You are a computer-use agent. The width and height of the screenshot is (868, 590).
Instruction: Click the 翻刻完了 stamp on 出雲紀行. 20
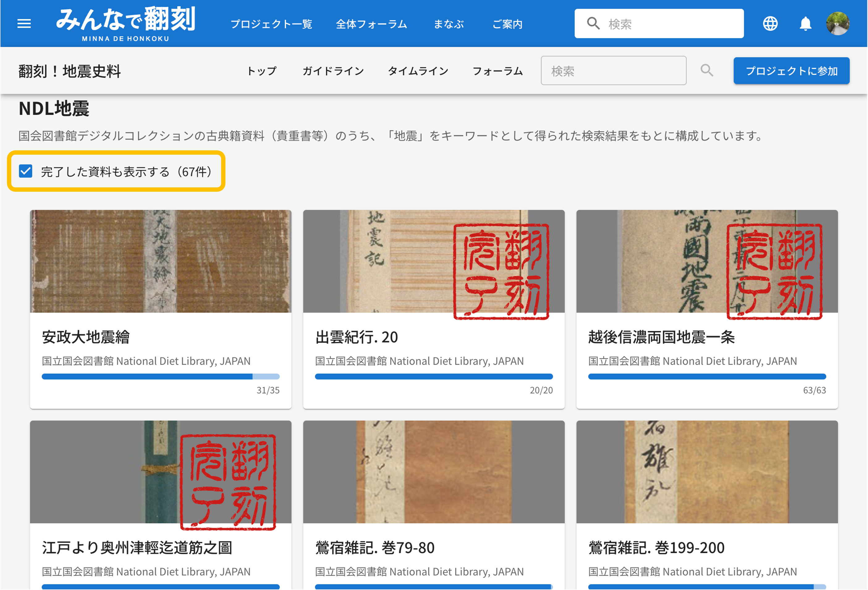(501, 271)
